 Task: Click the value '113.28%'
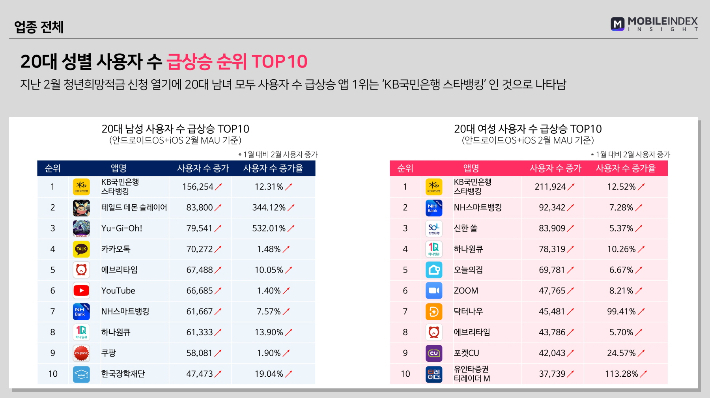(x=622, y=374)
